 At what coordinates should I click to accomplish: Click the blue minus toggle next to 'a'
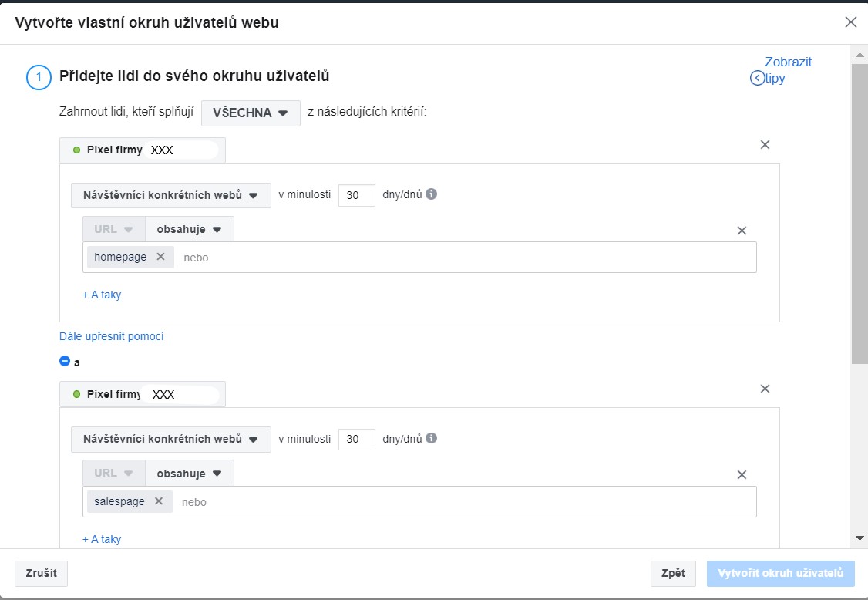point(65,361)
